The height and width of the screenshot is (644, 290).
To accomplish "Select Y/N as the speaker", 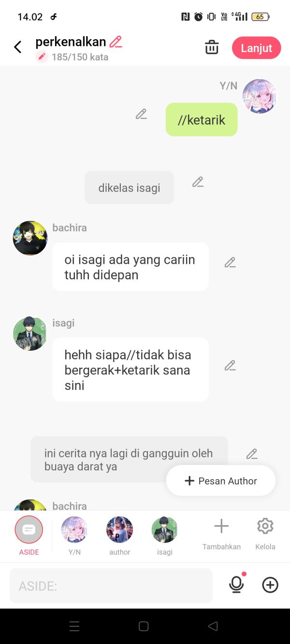I will (74, 536).
